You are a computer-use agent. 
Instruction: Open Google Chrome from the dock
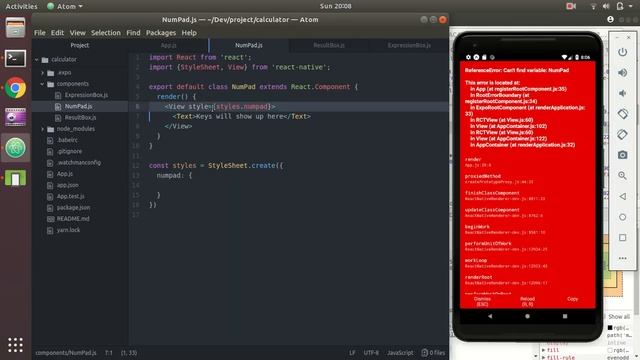[15, 88]
